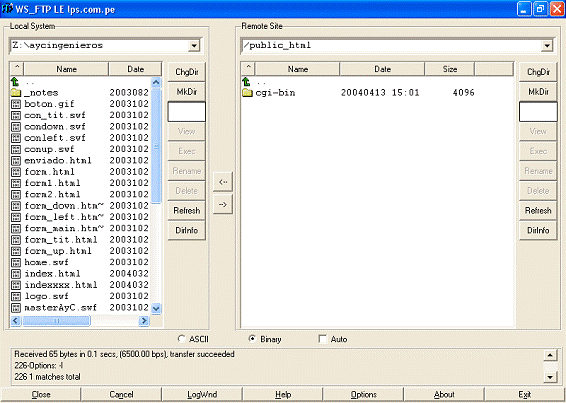Click the file icon for logo.swf
The width and height of the screenshot is (566, 403).
16,296
